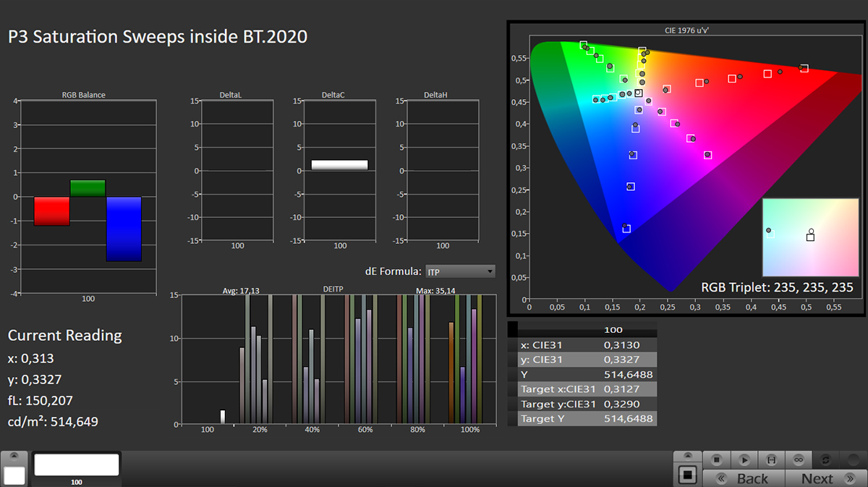This screenshot has width=868, height=487.
Task: Click the bracketed single-read icon
Action: tap(771, 459)
